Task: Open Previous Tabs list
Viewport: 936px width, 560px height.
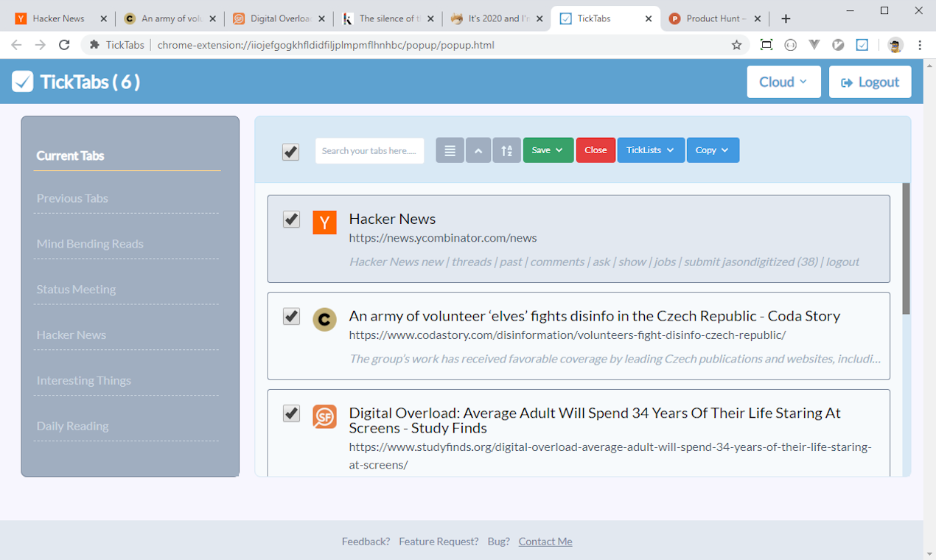Action: coord(72,198)
